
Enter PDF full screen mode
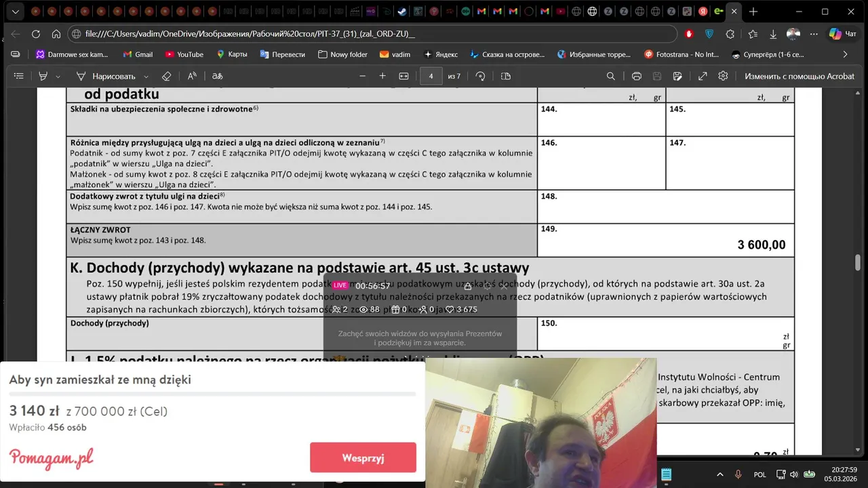tap(703, 77)
